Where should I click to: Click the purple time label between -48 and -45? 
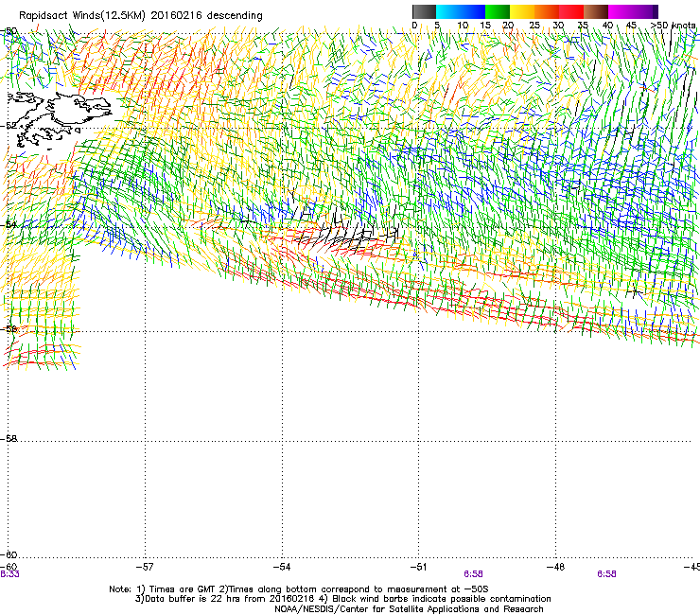click(x=606, y=574)
